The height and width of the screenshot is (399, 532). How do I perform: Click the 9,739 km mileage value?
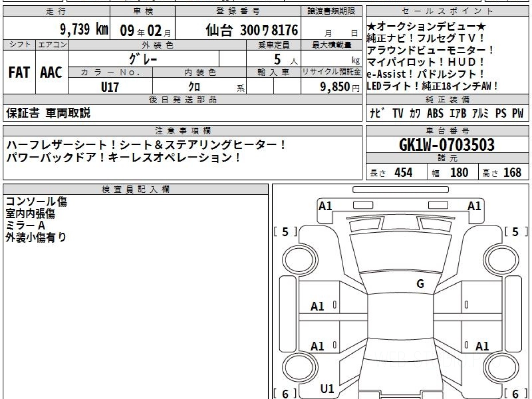(84, 30)
